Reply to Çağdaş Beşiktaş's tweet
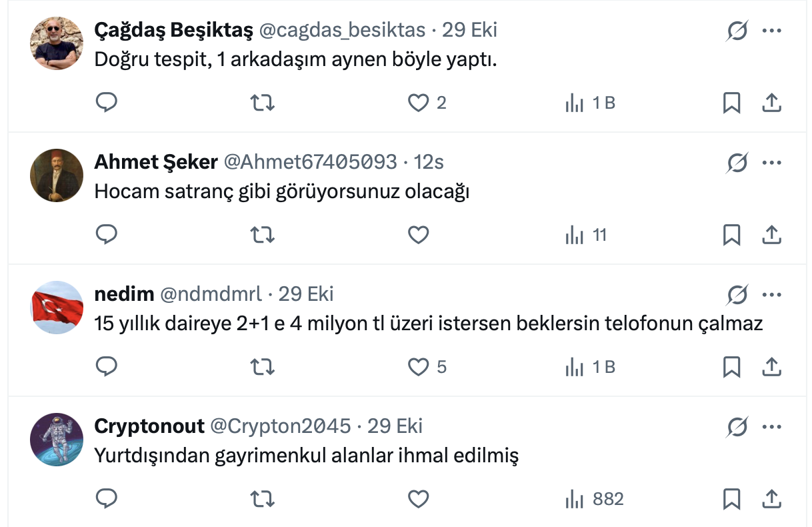The image size is (812, 527). click(x=107, y=103)
